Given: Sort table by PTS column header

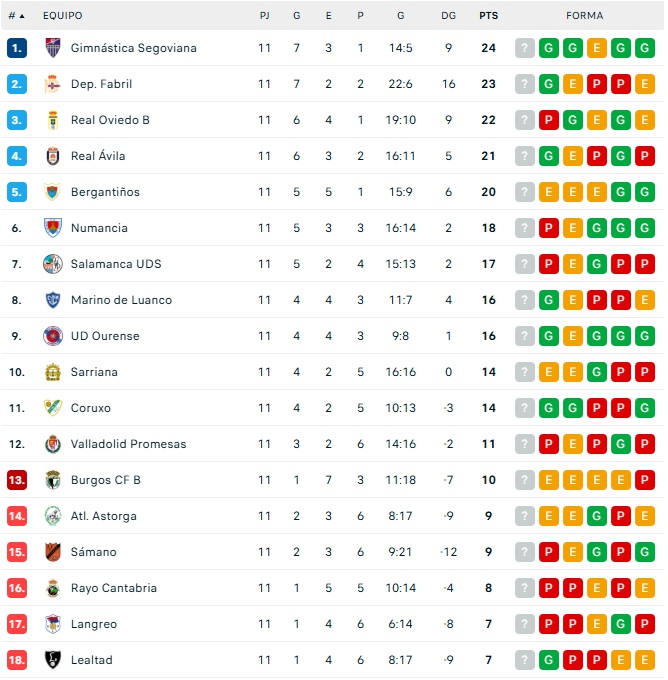Looking at the screenshot, I should 488,16.
